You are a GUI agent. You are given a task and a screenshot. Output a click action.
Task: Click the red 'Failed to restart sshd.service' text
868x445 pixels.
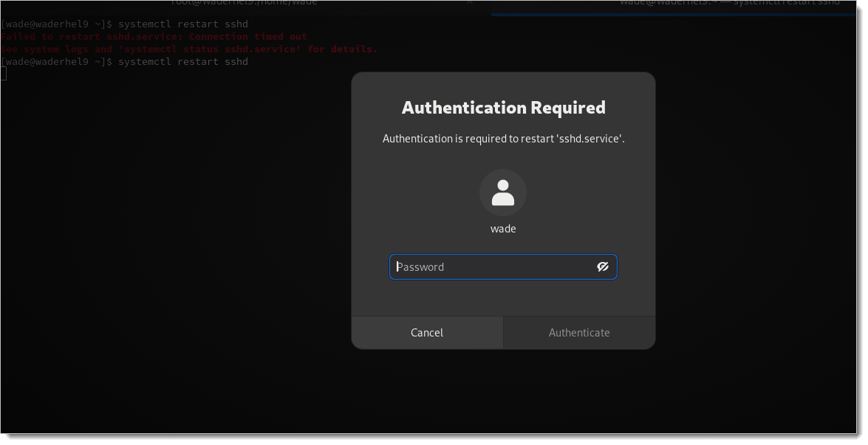(x=92, y=36)
